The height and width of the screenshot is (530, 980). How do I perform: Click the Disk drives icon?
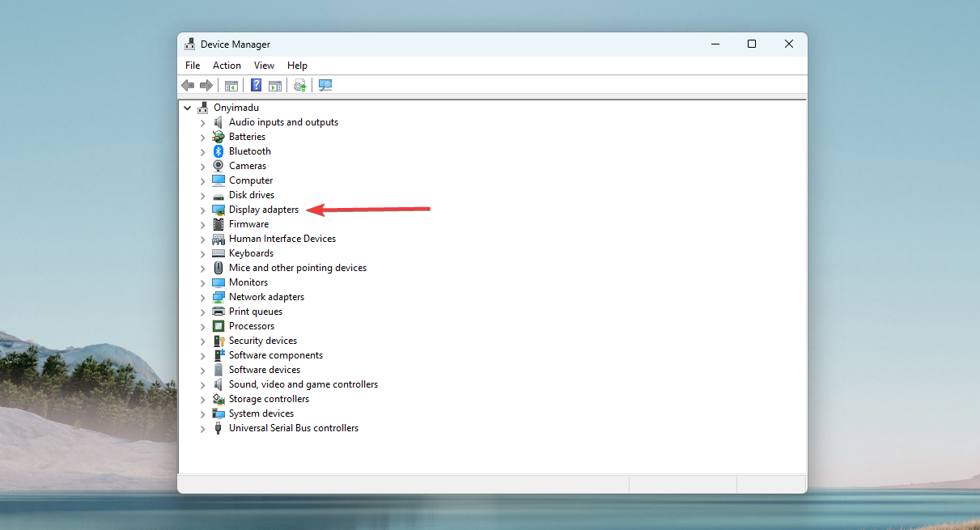coord(218,195)
